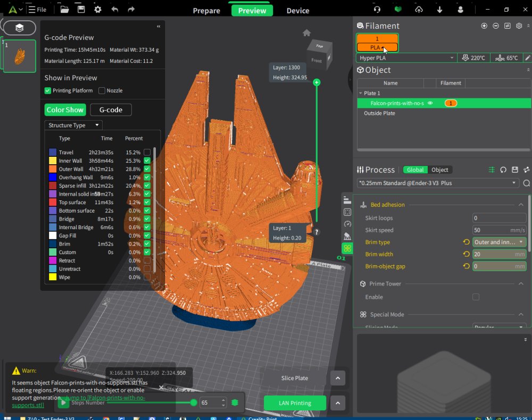
Task: Open the Speed gauge side tab icon
Action: point(347,224)
